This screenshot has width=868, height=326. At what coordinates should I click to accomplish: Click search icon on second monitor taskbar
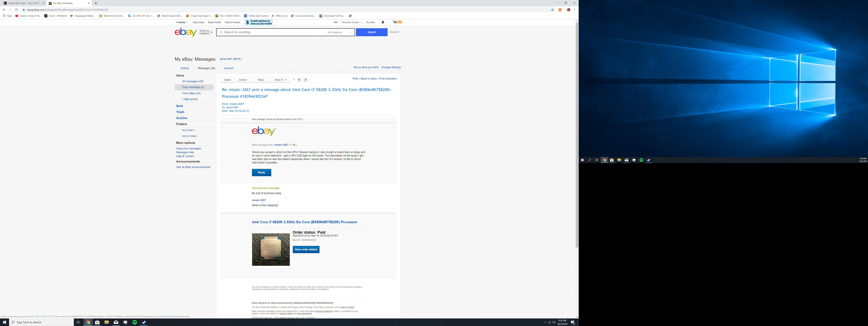click(589, 160)
